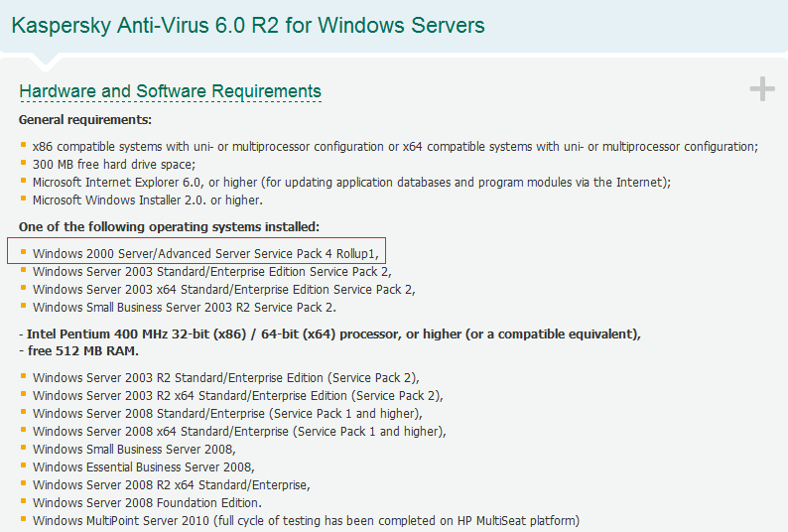The width and height of the screenshot is (788, 532).
Task: Click Intel Pentium 400 MHz processor line
Action: coord(330,334)
